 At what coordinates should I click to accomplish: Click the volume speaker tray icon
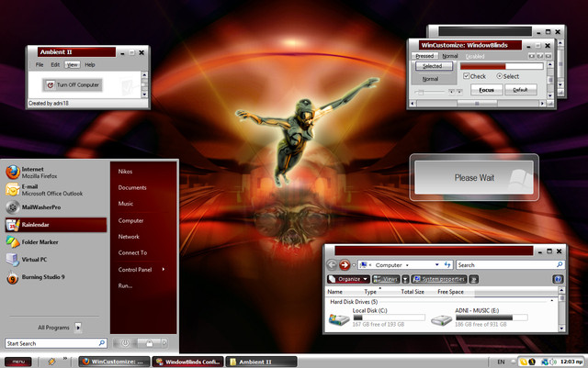[553, 362]
